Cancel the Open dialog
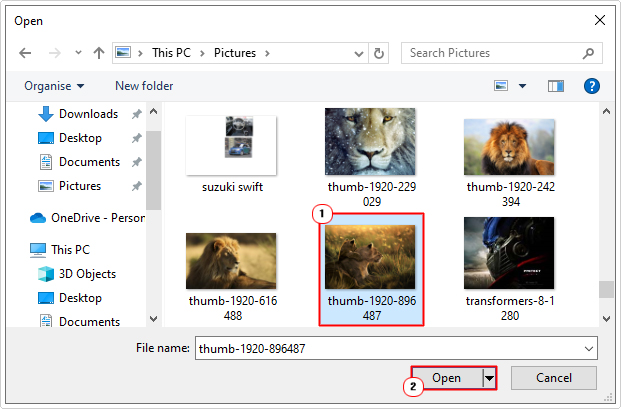The height and width of the screenshot is (409, 621). [x=554, y=378]
